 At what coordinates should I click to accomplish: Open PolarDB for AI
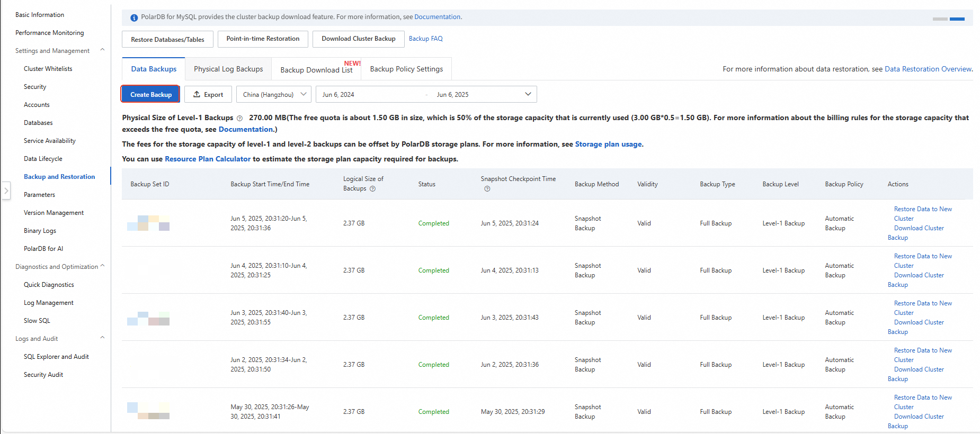(x=43, y=249)
